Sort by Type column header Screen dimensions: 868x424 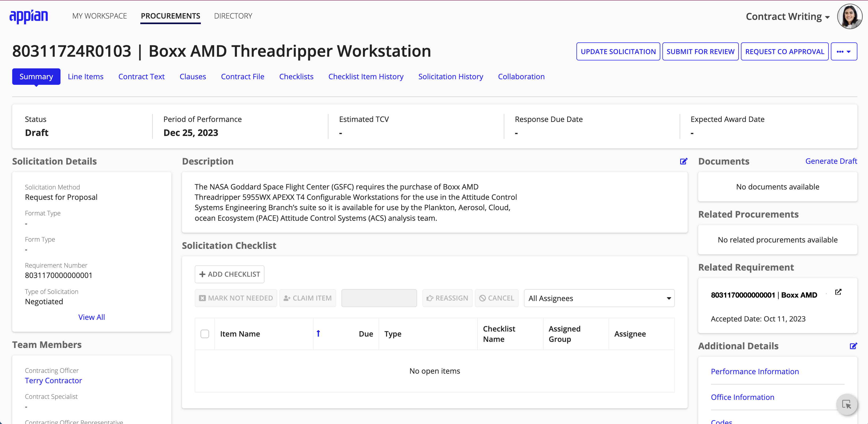(393, 334)
